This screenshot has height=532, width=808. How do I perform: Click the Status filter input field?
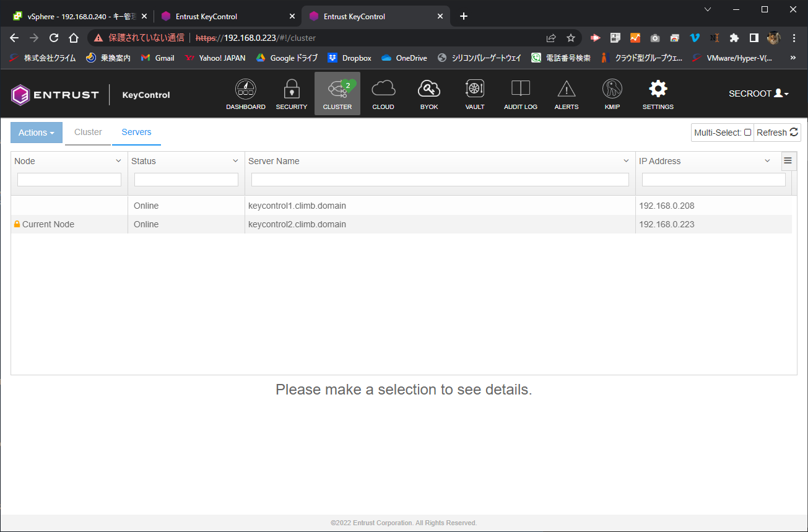(186, 180)
